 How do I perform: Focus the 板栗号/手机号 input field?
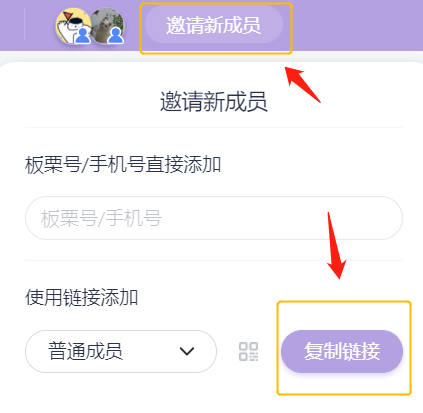pyautogui.click(x=214, y=218)
